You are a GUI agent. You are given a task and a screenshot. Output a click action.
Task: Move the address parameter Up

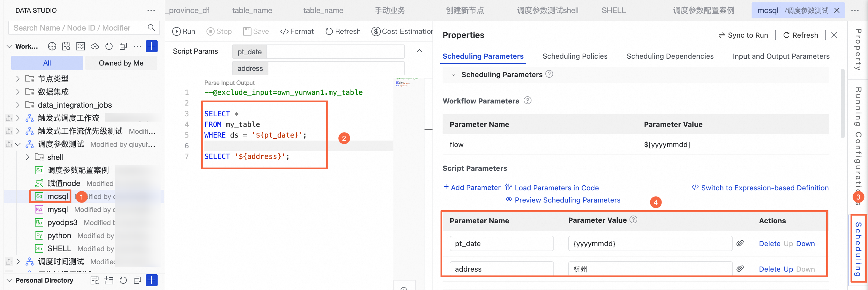pos(788,269)
